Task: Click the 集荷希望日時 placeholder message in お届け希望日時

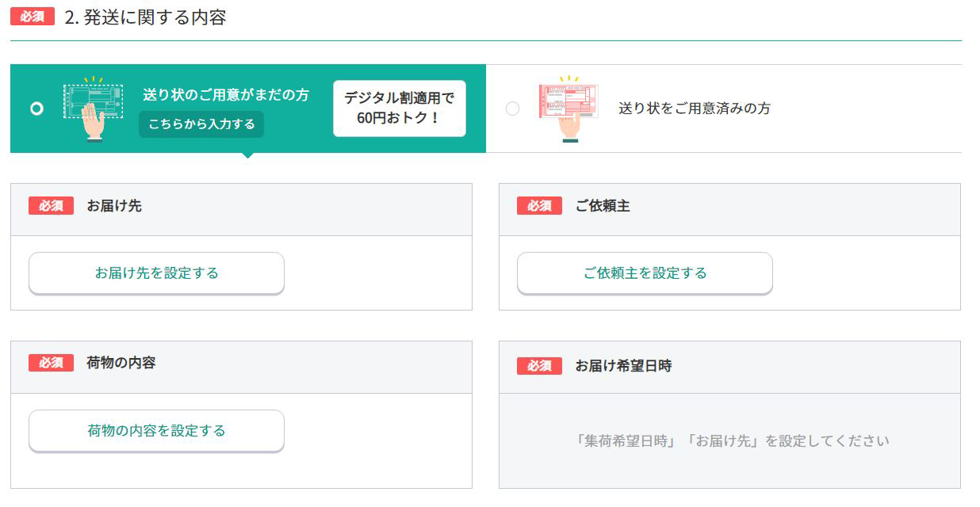Action: pyautogui.click(x=731, y=441)
